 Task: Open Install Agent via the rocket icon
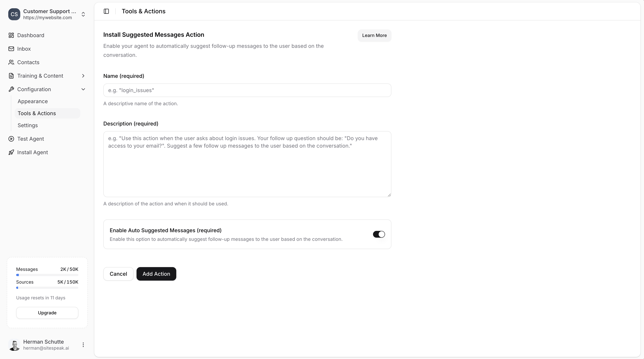[x=11, y=152]
